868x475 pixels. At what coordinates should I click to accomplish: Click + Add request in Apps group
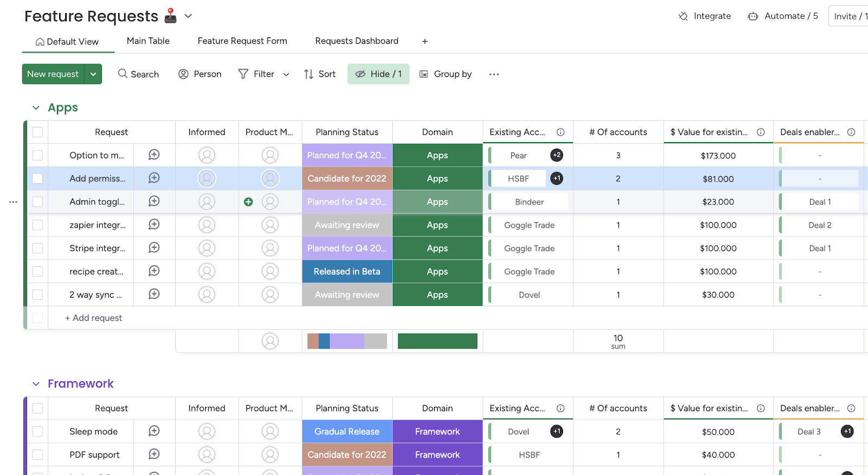[x=93, y=318]
